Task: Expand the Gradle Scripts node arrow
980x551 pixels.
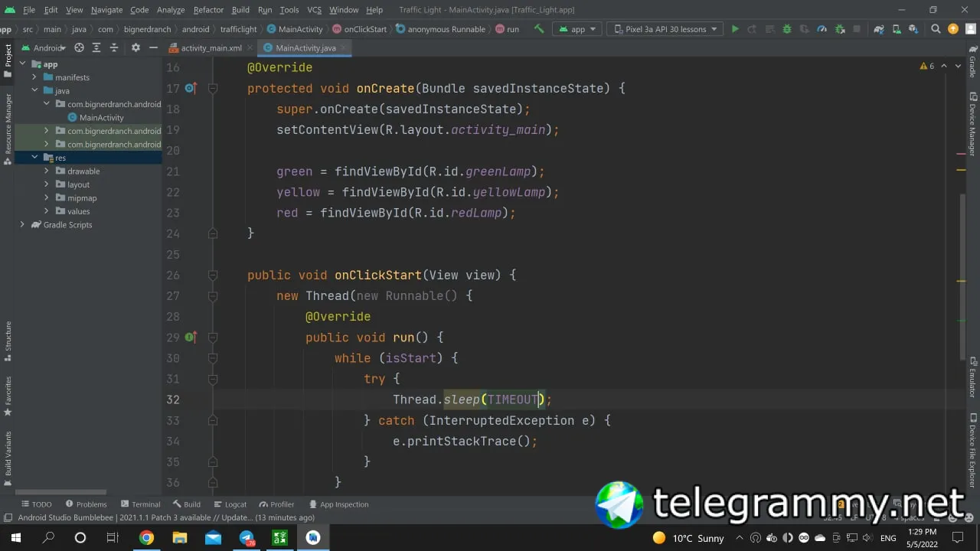Action: [x=22, y=225]
